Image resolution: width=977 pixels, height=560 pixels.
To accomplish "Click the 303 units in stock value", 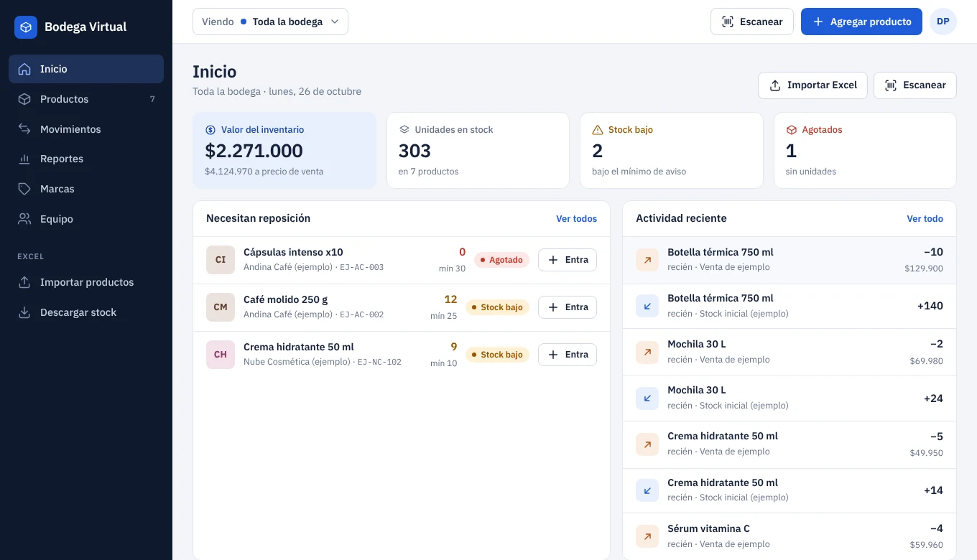I will (415, 151).
